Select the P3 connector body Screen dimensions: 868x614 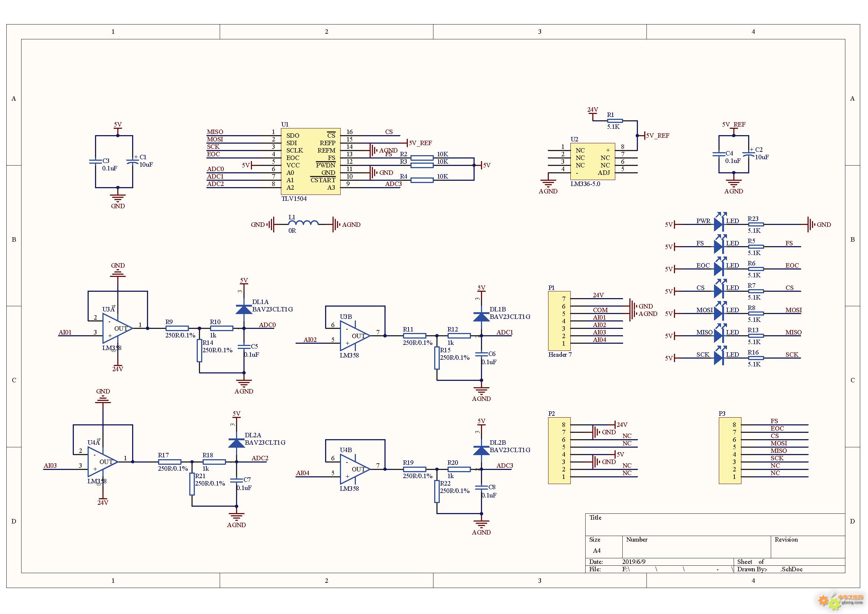tap(730, 451)
